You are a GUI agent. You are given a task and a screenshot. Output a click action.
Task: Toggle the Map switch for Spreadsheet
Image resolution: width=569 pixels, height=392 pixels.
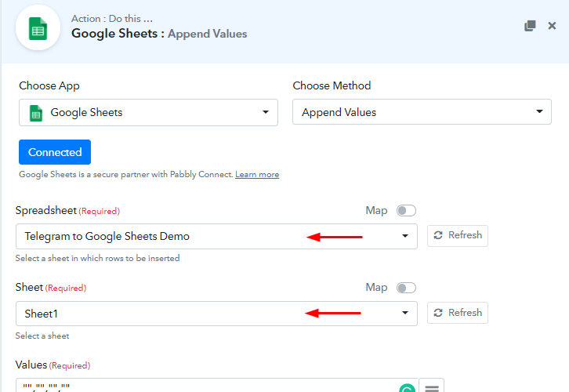pos(406,211)
